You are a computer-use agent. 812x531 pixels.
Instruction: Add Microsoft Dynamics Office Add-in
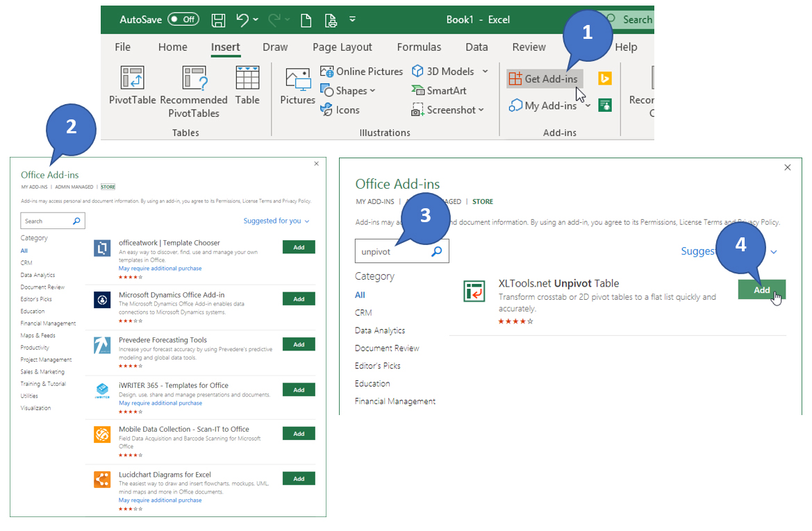click(x=299, y=299)
